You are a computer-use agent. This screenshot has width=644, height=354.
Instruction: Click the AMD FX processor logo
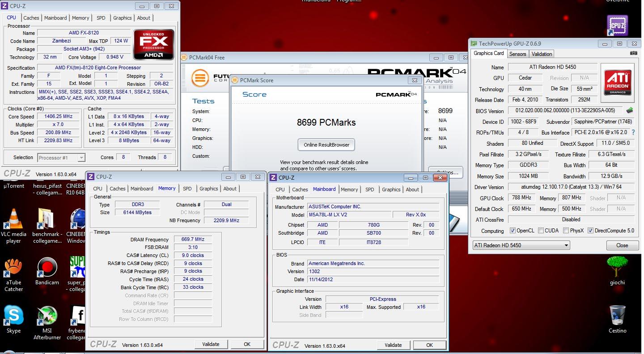click(x=153, y=45)
